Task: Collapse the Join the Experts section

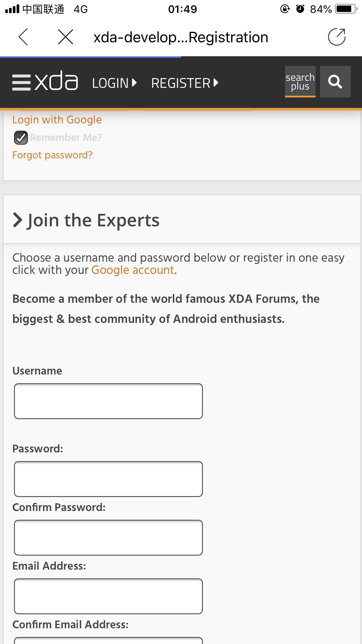Action: point(18,220)
